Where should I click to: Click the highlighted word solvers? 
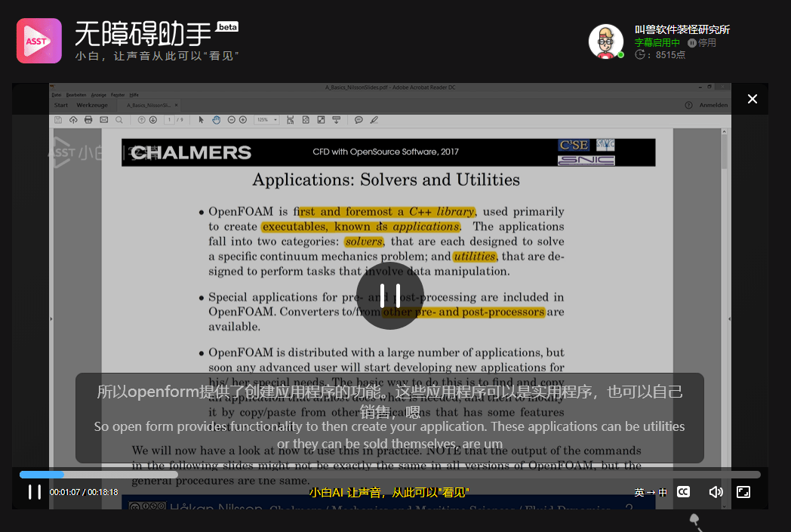(364, 241)
